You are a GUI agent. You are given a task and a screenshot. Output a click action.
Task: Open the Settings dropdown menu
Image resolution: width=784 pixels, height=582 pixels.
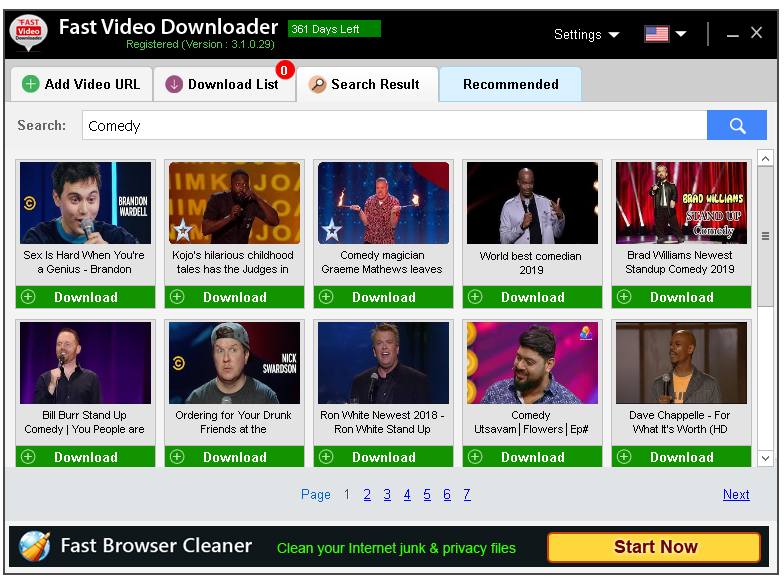point(586,34)
